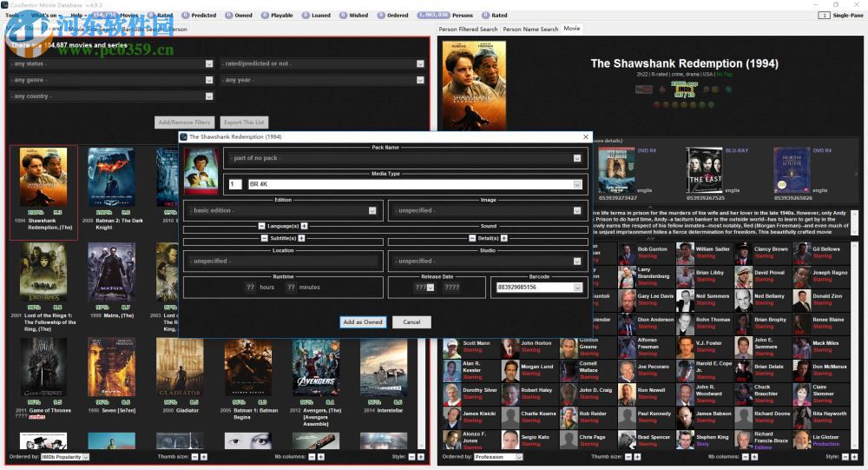
Task: Expand the Image 'unspecified' dropdown
Action: click(x=577, y=210)
